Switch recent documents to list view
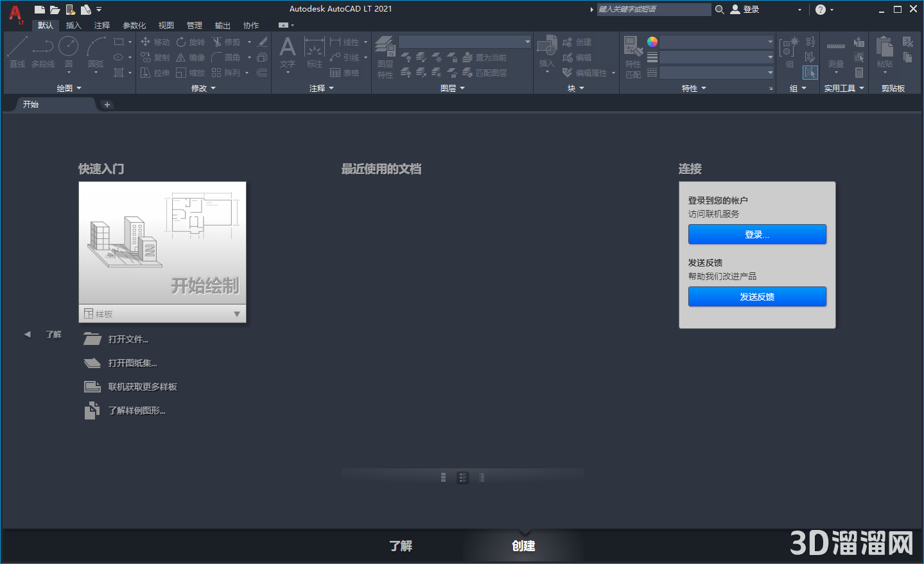 point(463,477)
